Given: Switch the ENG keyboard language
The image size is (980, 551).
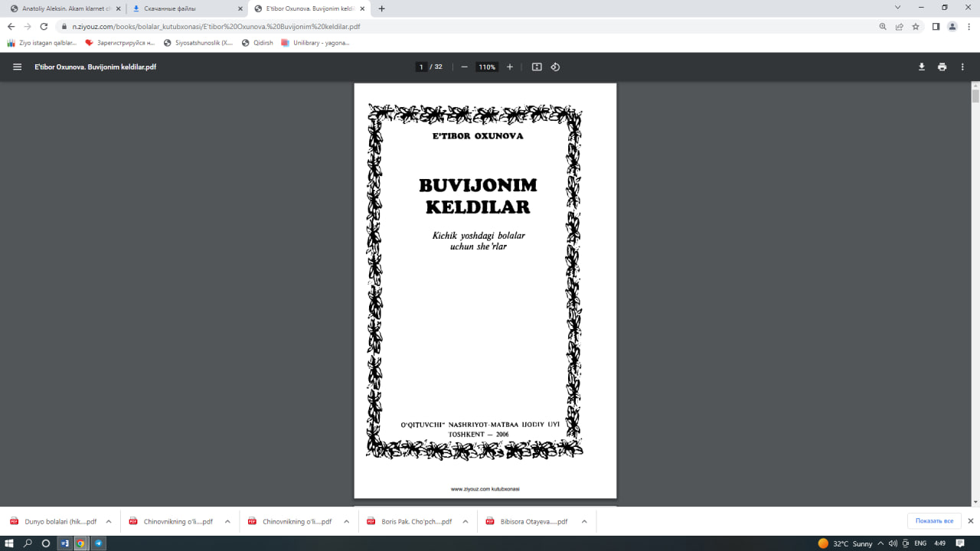Looking at the screenshot, I should click(x=921, y=544).
